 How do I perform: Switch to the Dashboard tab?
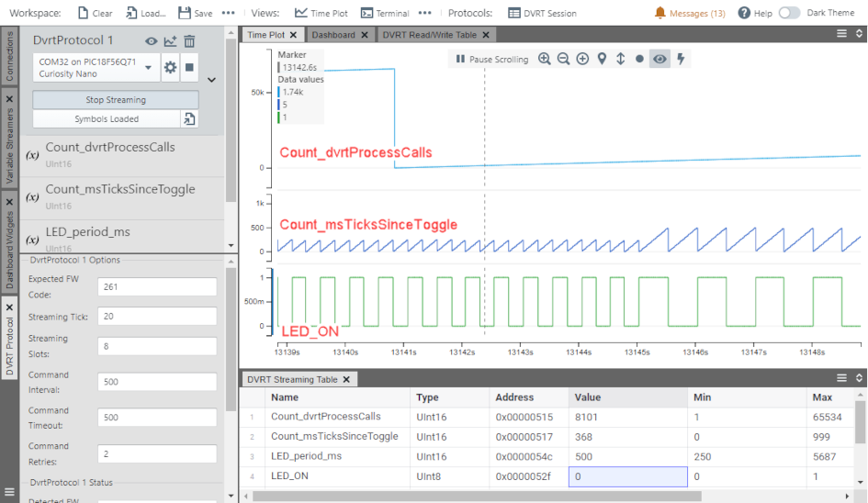point(333,35)
